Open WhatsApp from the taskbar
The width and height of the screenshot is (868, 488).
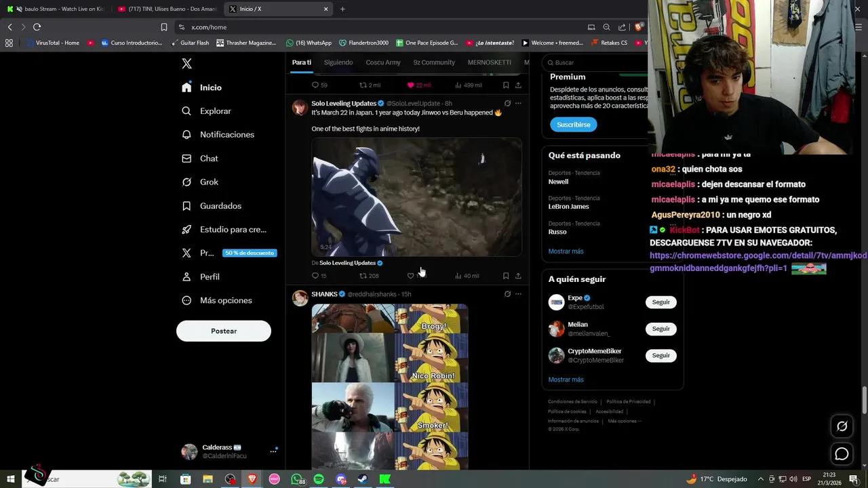pos(297,479)
